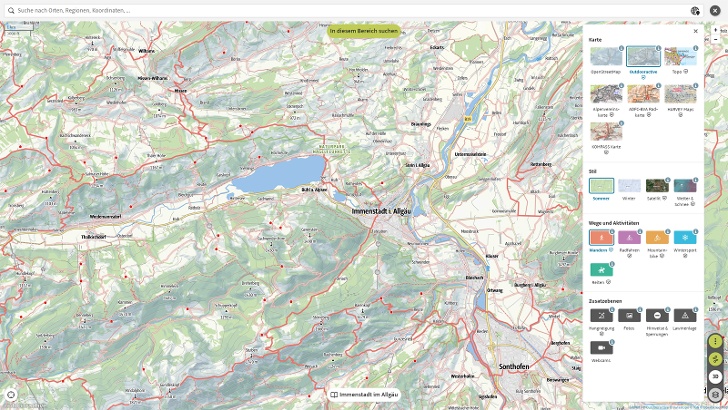This screenshot has width=728, height=410.
Task: Open the 3D view button
Action: click(x=715, y=377)
